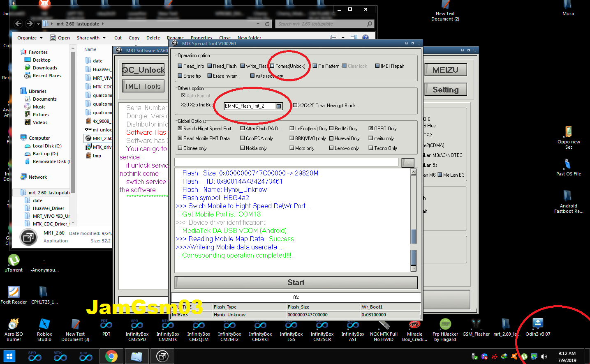Click the 0% progress bar
This screenshot has width=590, height=364.
tap(296, 297)
